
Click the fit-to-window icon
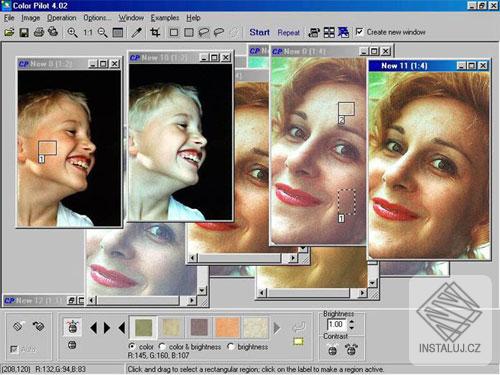(118, 32)
